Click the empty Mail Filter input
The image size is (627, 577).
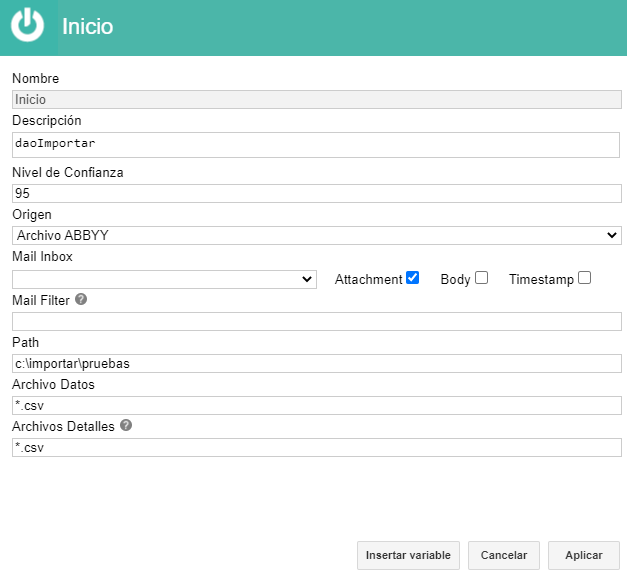click(x=317, y=321)
